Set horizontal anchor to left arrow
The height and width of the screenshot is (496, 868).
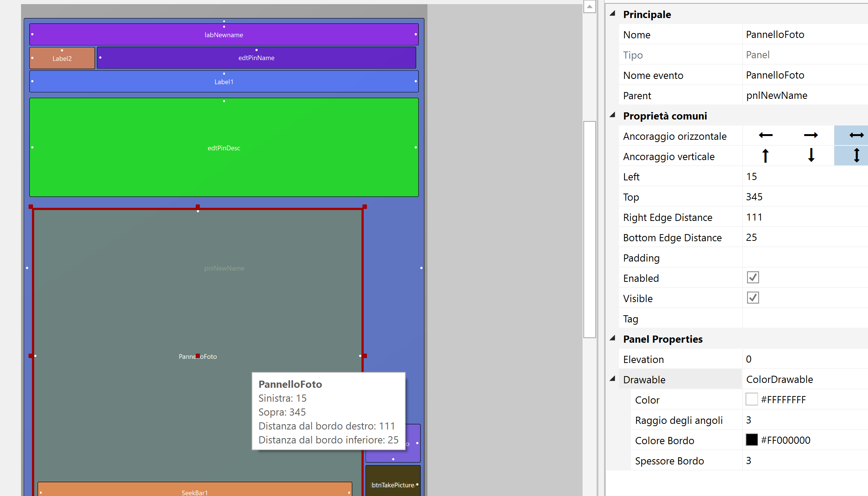point(765,135)
